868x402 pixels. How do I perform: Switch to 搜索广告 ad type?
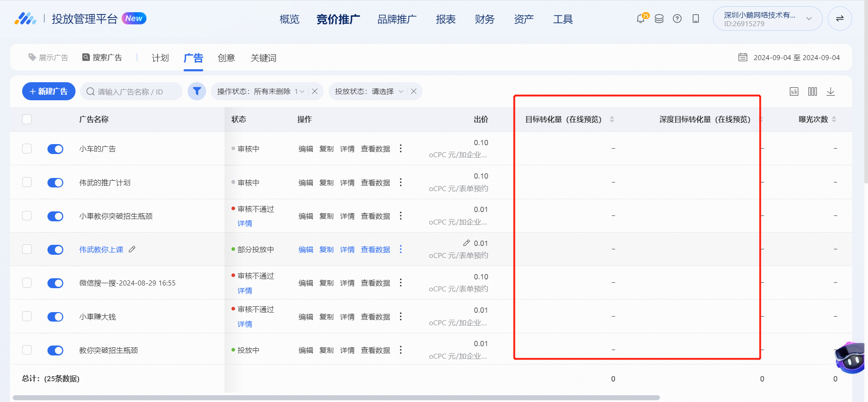point(102,57)
